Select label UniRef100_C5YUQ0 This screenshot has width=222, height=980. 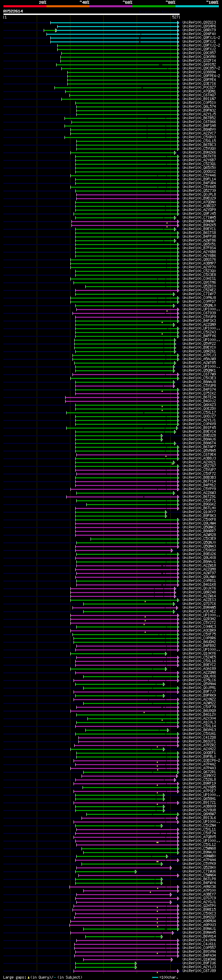click(x=199, y=149)
